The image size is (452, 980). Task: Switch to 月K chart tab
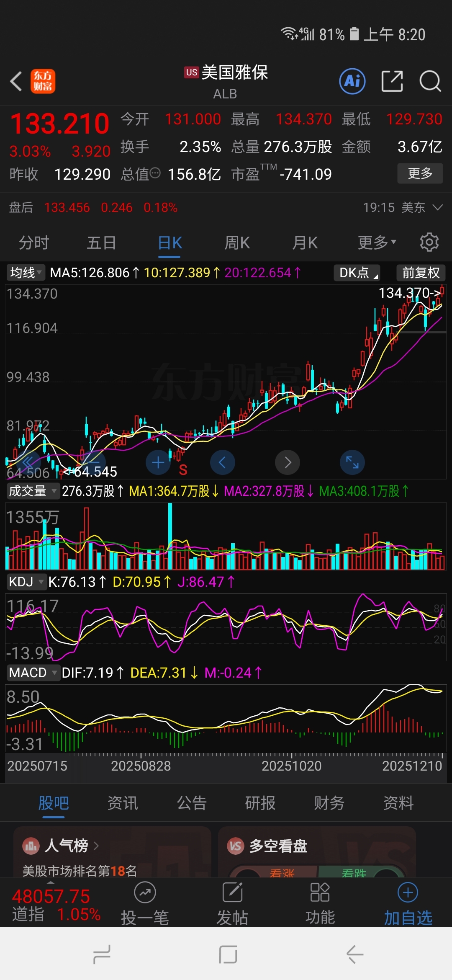(305, 242)
